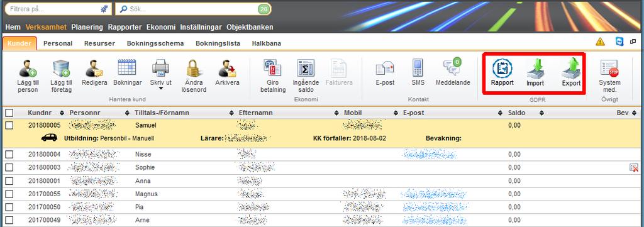Click Bev icon on Sophie's row
The height and width of the screenshot is (227, 644).
pos(634,167)
